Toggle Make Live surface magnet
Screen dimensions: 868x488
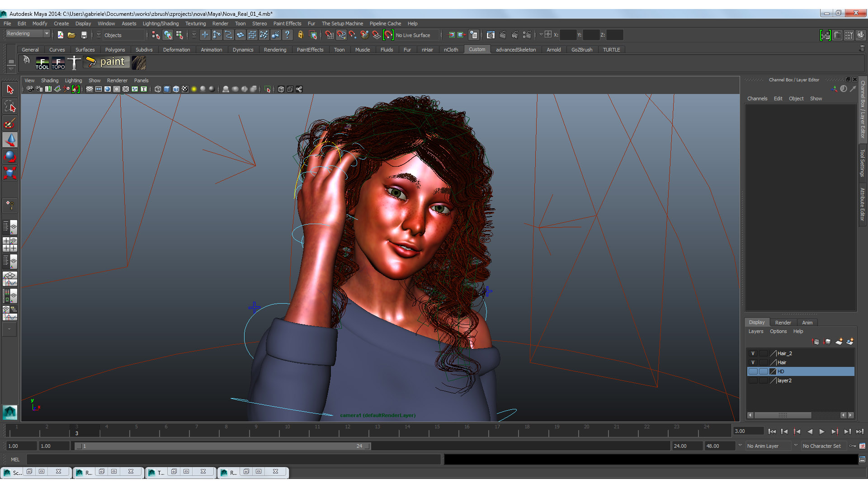(x=388, y=35)
